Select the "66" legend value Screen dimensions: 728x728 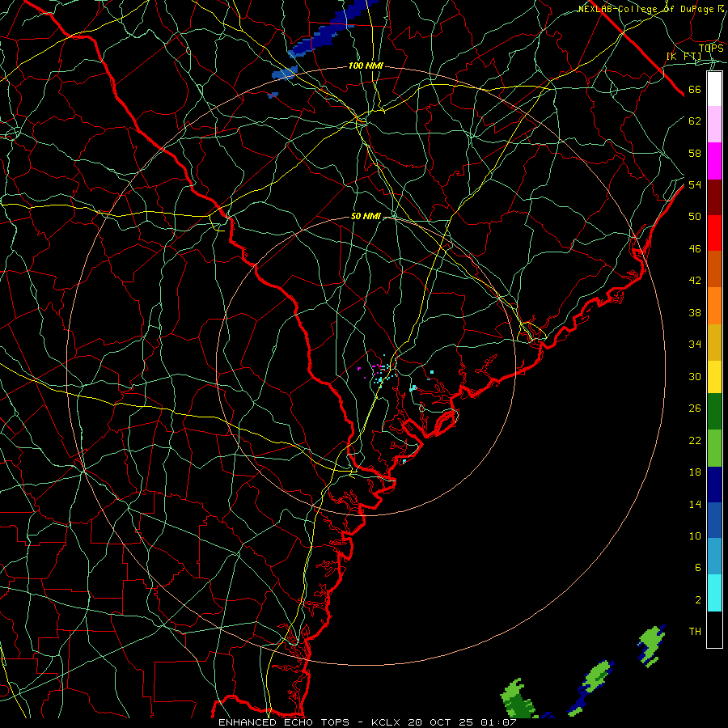tap(695, 89)
